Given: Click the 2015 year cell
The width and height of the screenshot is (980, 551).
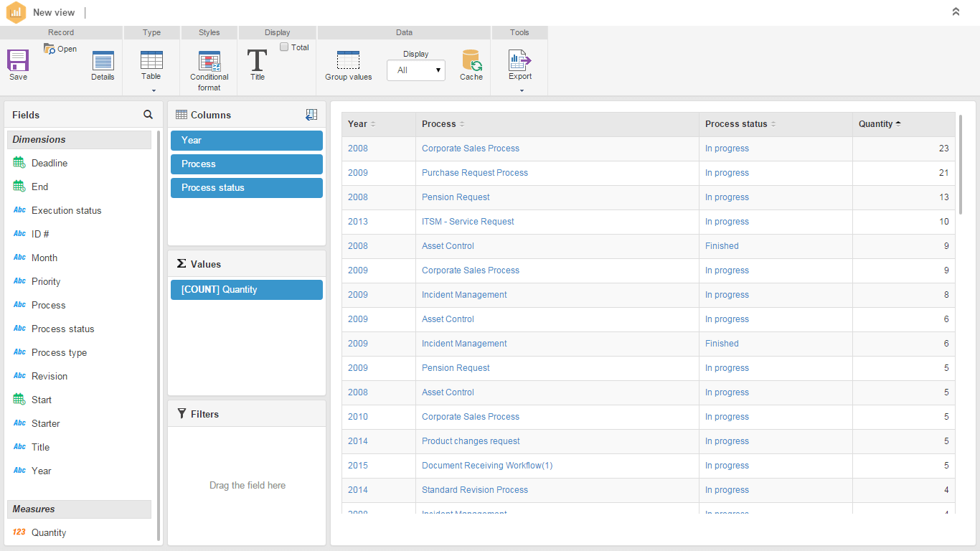Looking at the screenshot, I should [358, 466].
